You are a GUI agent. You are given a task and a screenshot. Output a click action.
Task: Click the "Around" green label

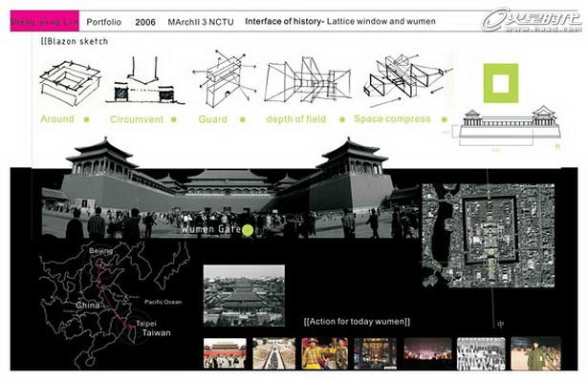pos(57,119)
